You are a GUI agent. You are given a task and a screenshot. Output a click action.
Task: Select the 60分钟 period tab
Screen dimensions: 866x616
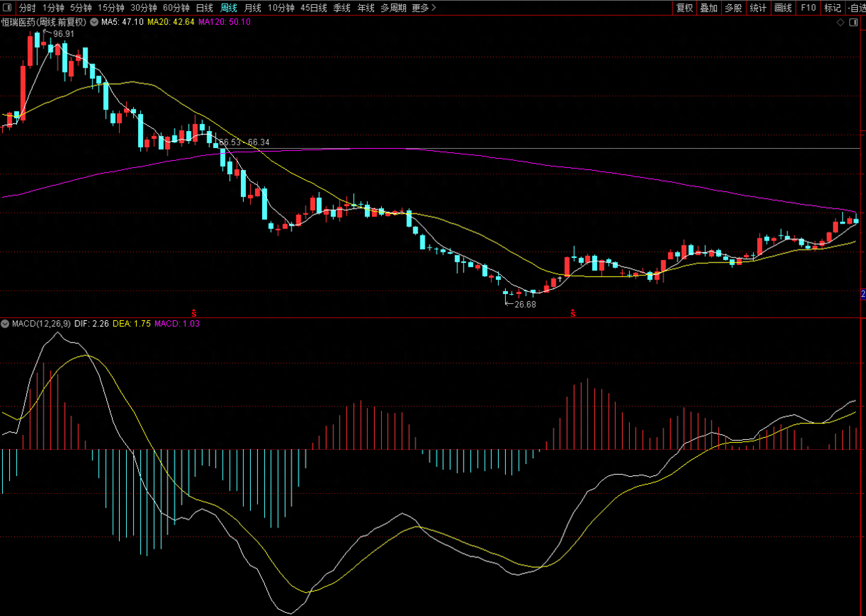pyautogui.click(x=176, y=7)
